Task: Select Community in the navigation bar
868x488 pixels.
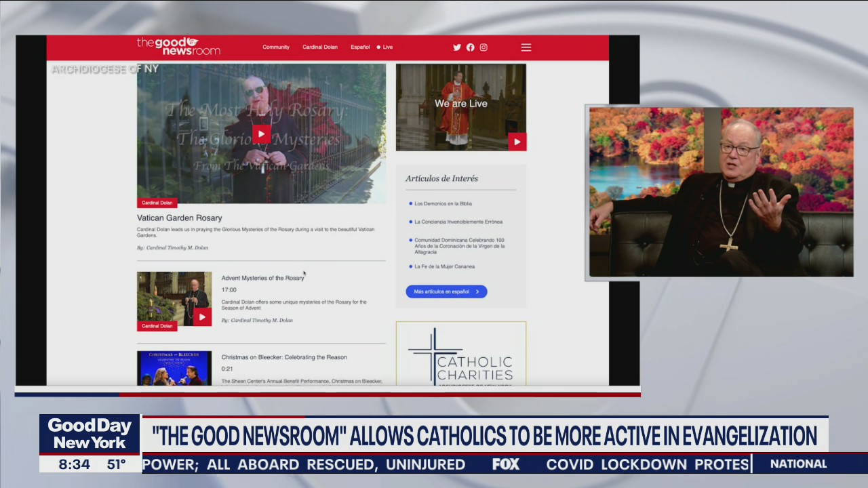Action: point(276,47)
